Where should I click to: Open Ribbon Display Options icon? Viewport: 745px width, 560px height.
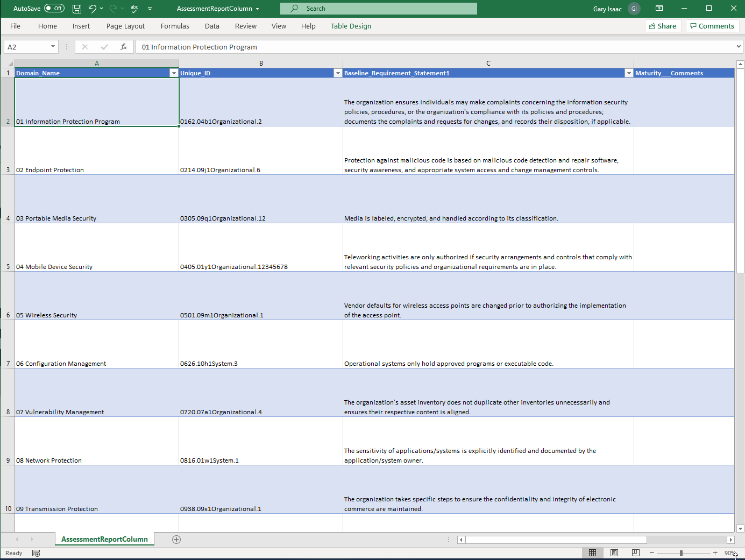(659, 9)
